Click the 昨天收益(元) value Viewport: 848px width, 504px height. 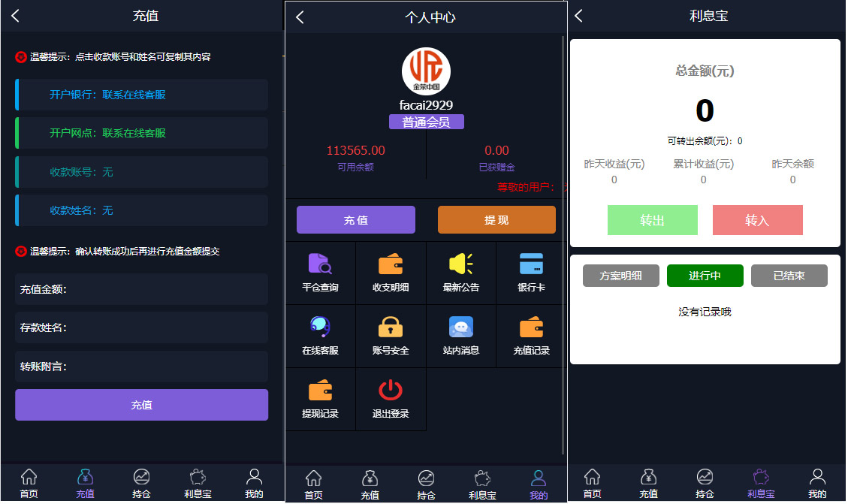(x=614, y=180)
